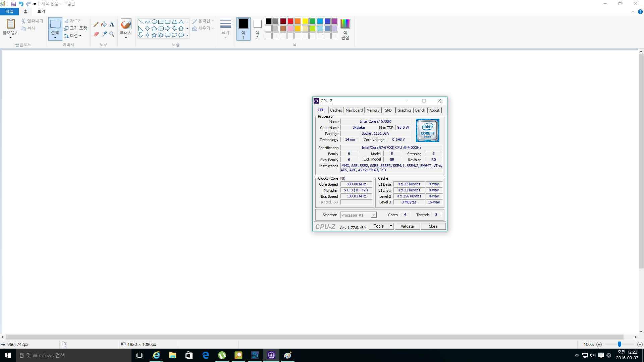Viewport: 644px width, 362px height.
Task: Click the Validate button in CPU-Z
Action: [407, 226]
